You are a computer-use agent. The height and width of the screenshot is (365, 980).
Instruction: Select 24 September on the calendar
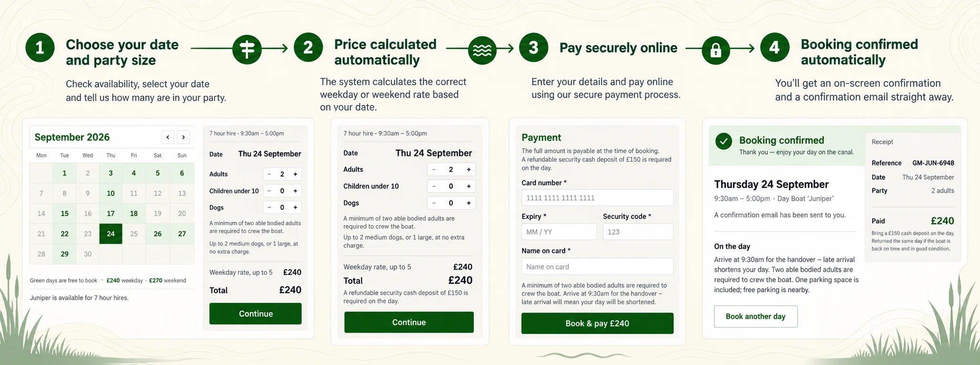pos(111,234)
